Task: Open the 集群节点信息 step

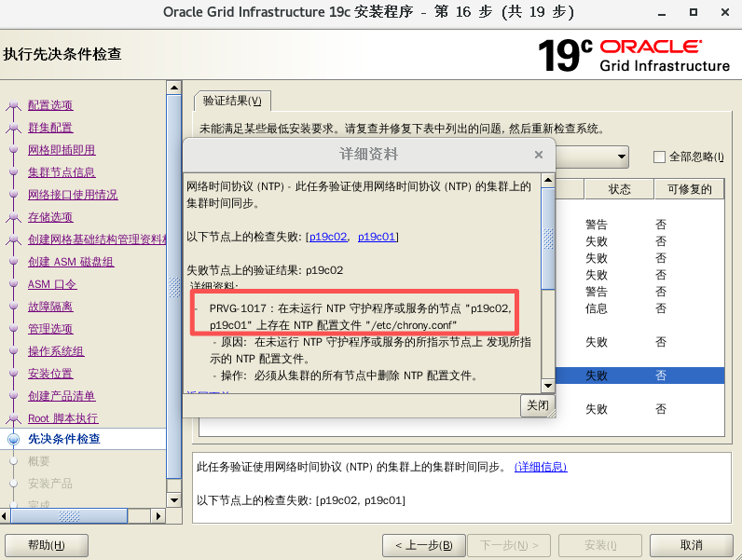Action: pyautogui.click(x=62, y=172)
